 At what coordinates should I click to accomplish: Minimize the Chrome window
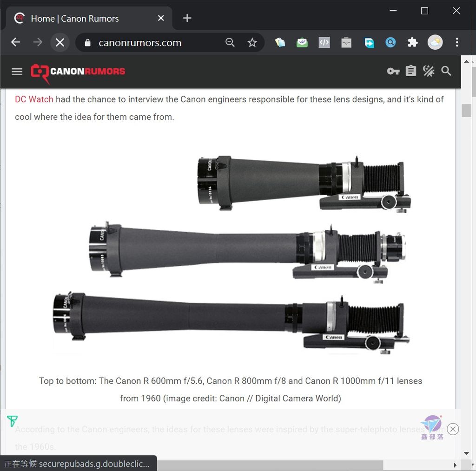tap(393, 11)
